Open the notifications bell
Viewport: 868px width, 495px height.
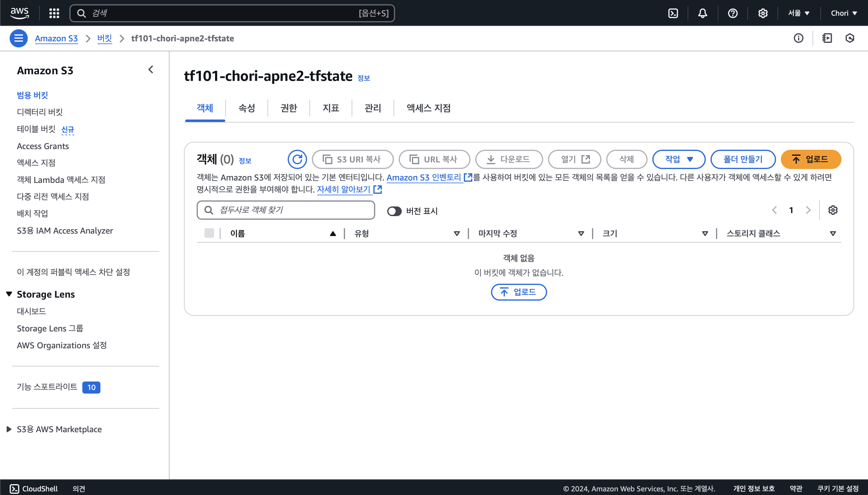coord(702,13)
